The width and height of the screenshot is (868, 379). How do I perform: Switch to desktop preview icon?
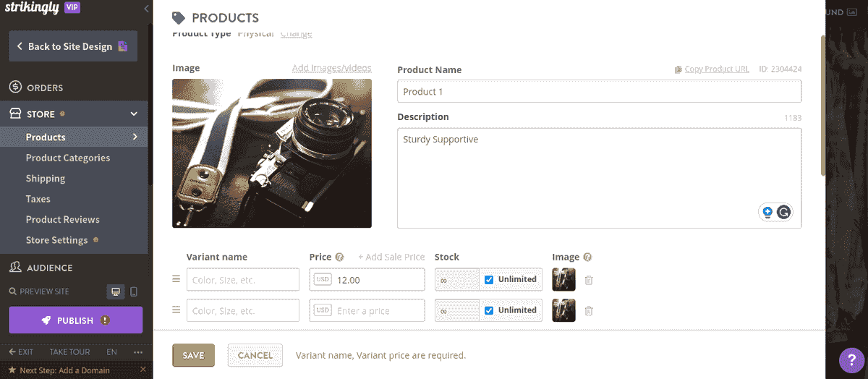(x=114, y=291)
